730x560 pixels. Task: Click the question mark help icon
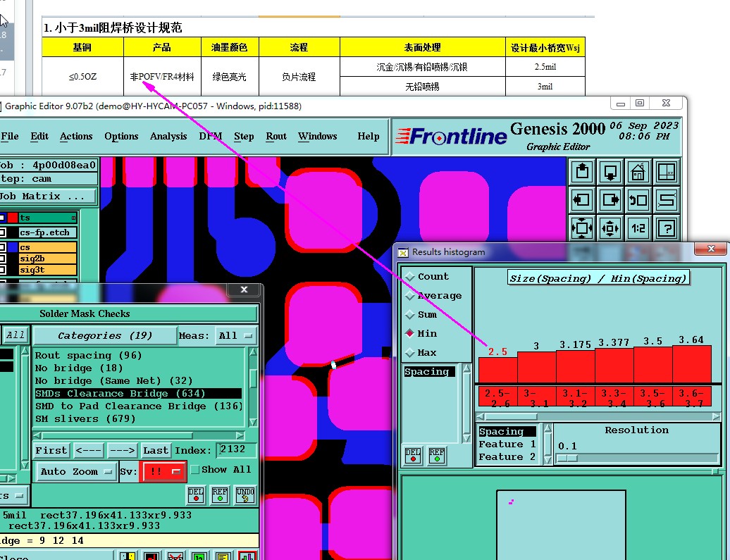(666, 228)
